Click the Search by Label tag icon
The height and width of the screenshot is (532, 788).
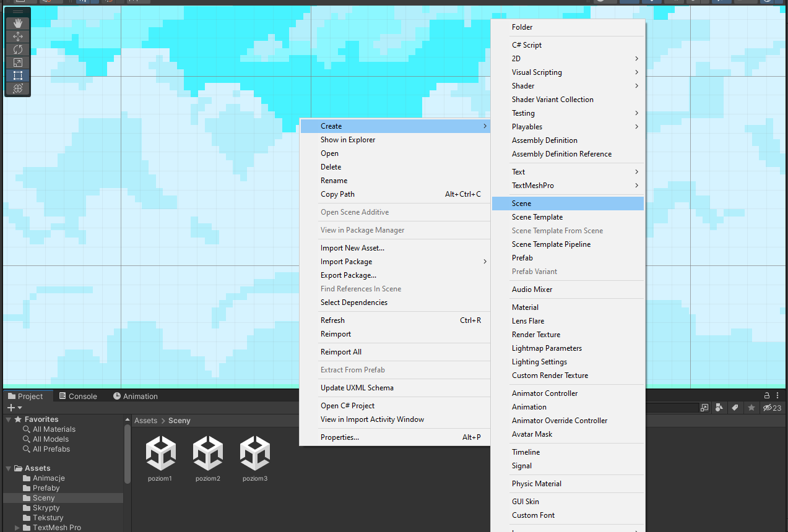coord(735,408)
